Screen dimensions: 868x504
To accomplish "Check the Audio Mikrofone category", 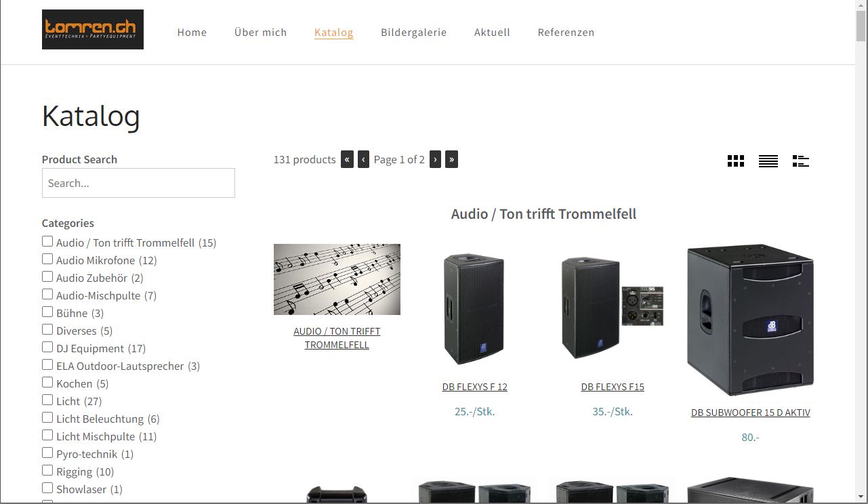I will coord(47,259).
